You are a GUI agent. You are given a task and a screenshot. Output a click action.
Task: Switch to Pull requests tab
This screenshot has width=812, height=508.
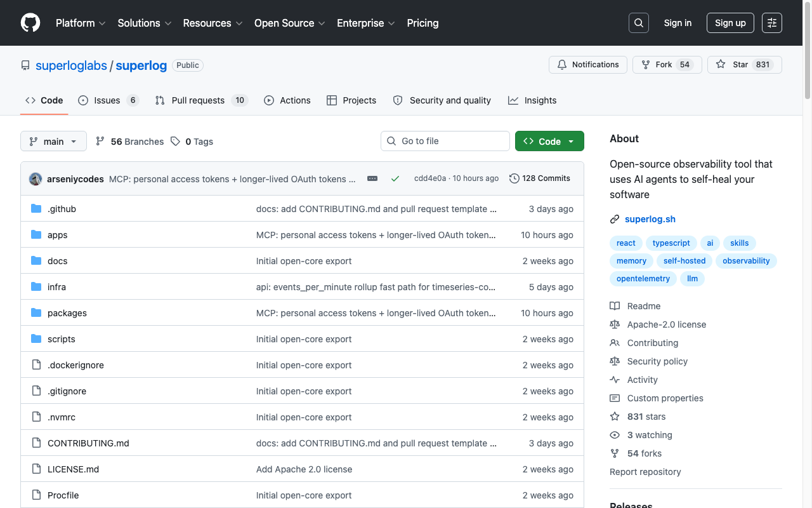(201, 100)
